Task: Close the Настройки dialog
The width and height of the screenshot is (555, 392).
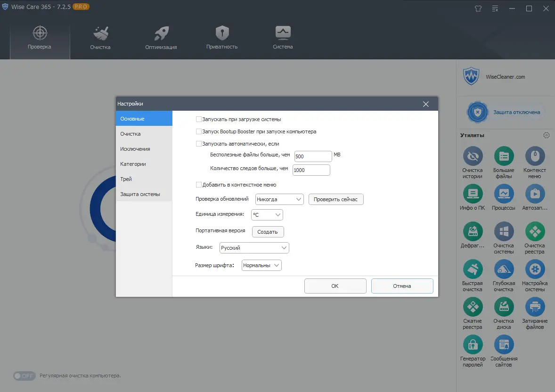Action: coord(426,104)
